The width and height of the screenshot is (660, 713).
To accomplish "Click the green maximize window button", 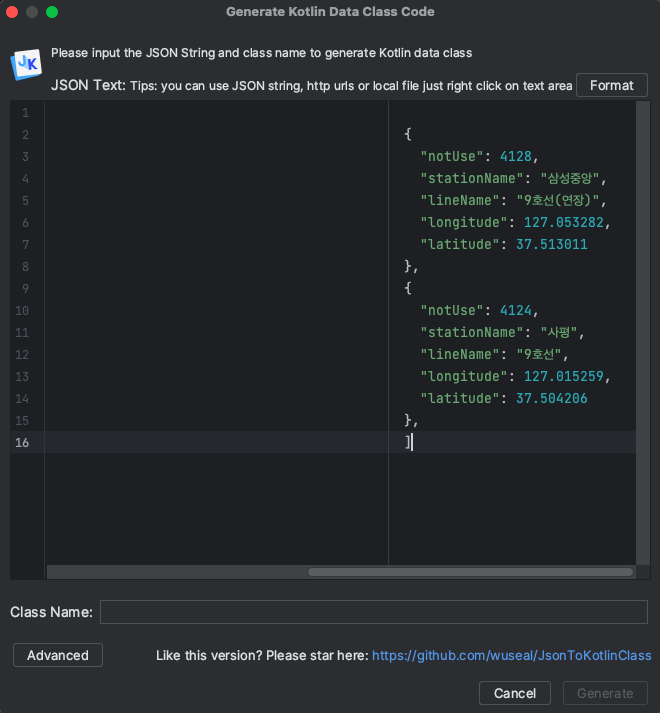I will (52, 12).
